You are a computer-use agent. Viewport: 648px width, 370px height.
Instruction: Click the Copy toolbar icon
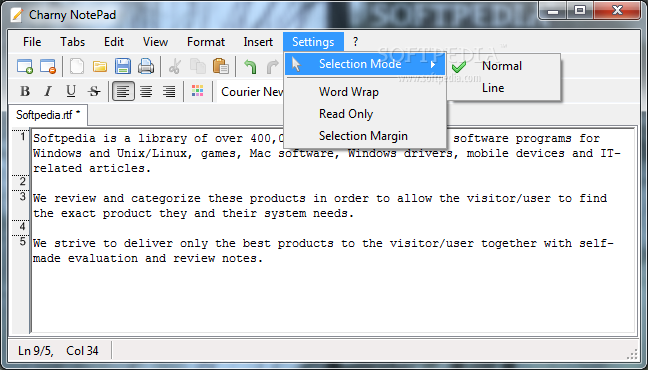tap(198, 66)
